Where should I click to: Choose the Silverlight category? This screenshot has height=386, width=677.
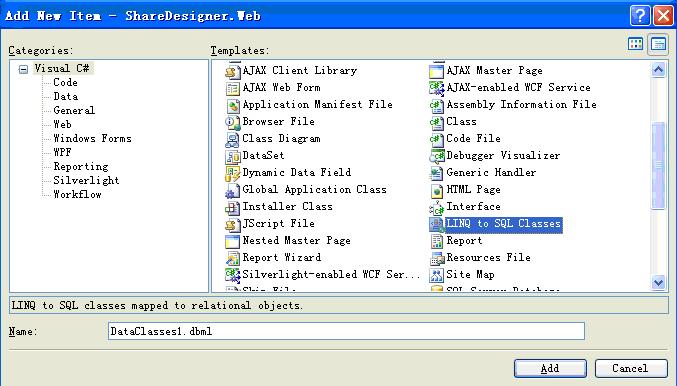point(86,180)
